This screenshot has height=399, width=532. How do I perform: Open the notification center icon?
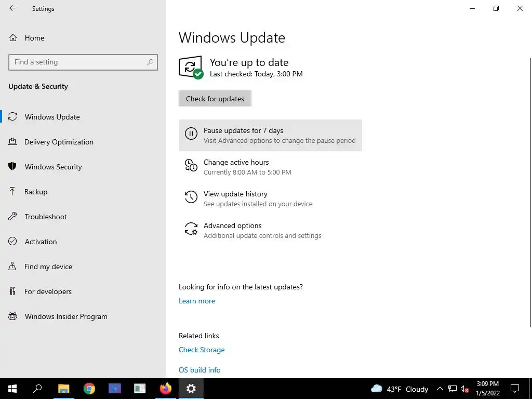[515, 389]
